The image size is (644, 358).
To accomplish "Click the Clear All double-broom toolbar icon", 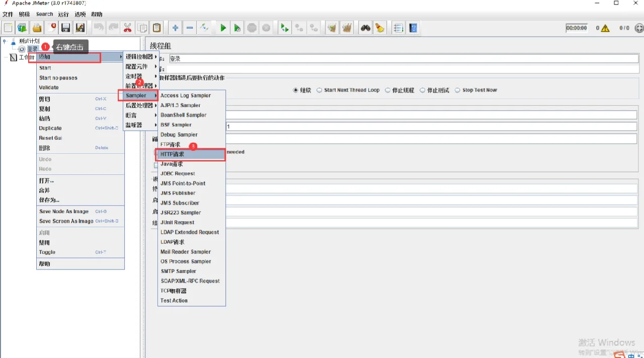I will point(347,28).
